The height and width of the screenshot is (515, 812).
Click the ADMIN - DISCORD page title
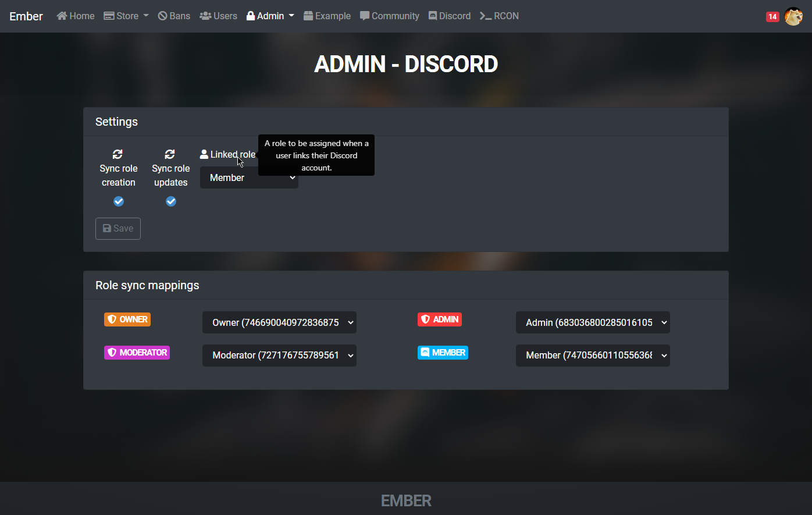pyautogui.click(x=406, y=64)
